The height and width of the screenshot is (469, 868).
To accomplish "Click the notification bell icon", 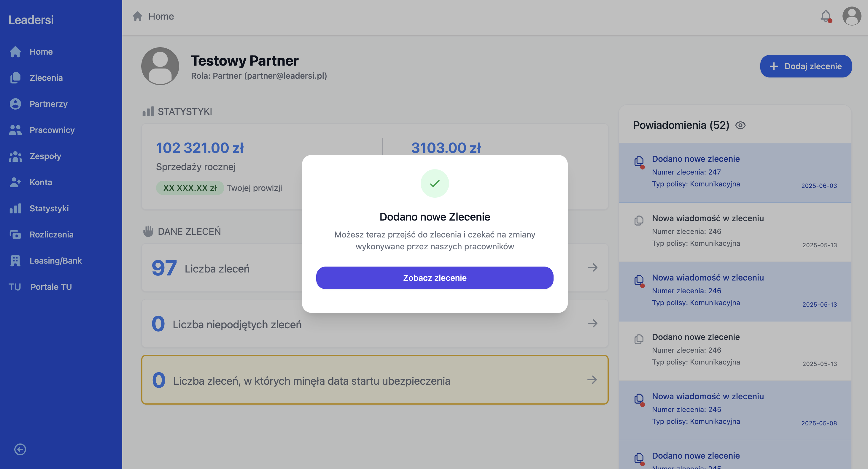I will click(825, 16).
